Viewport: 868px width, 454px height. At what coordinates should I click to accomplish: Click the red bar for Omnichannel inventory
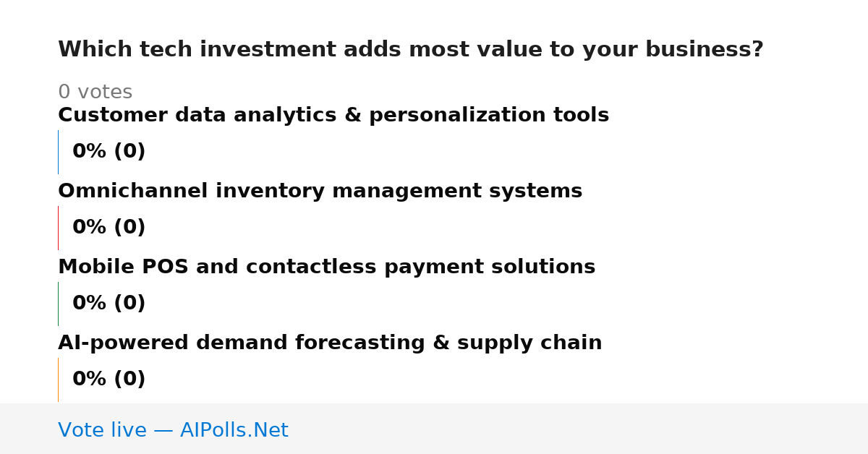point(58,228)
